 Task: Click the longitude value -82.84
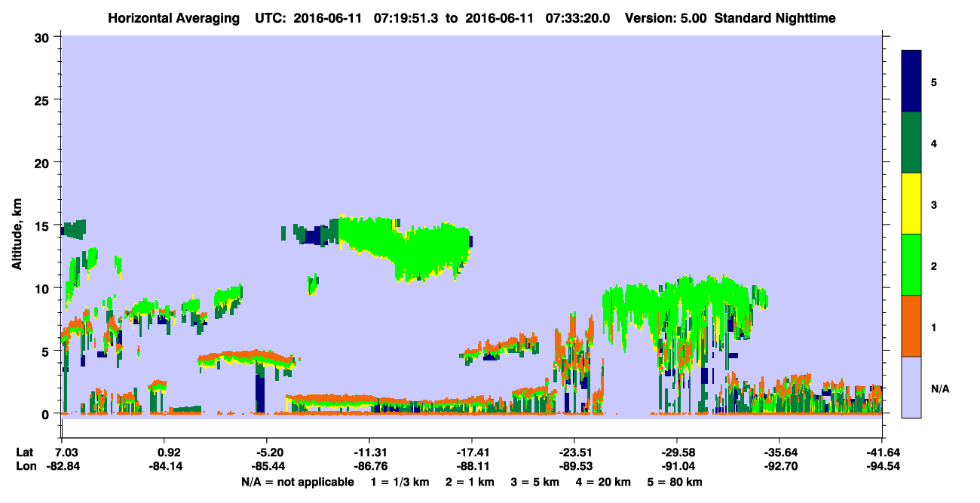pyautogui.click(x=63, y=466)
